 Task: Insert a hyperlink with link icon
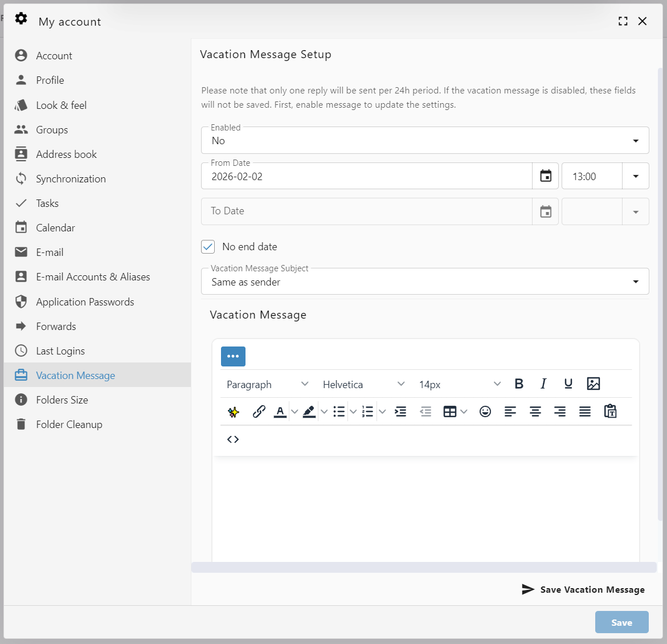pyautogui.click(x=259, y=411)
